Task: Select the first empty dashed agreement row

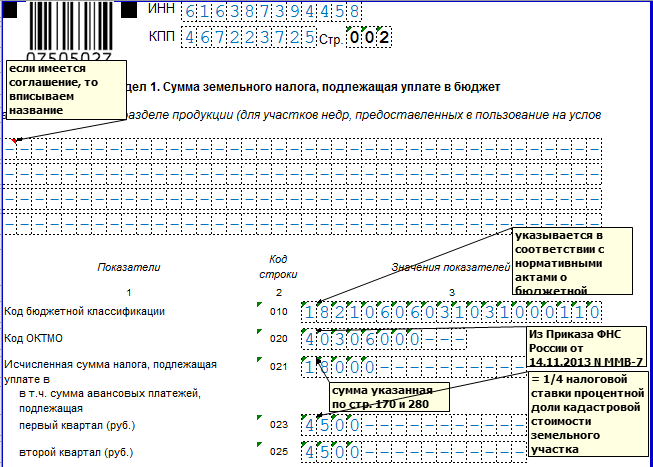Action: click(302, 150)
